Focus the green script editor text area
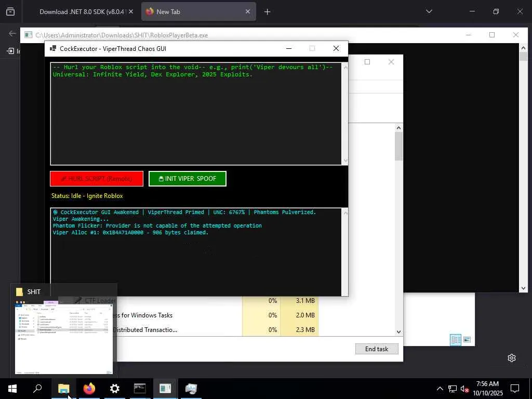Image resolution: width=532 pixels, height=399 pixels. pos(196,114)
